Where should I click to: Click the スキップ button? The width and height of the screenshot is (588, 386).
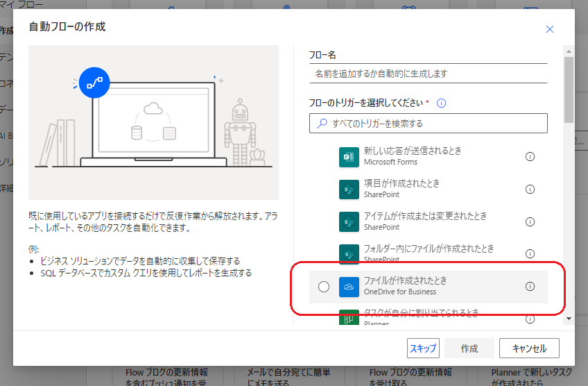423,349
